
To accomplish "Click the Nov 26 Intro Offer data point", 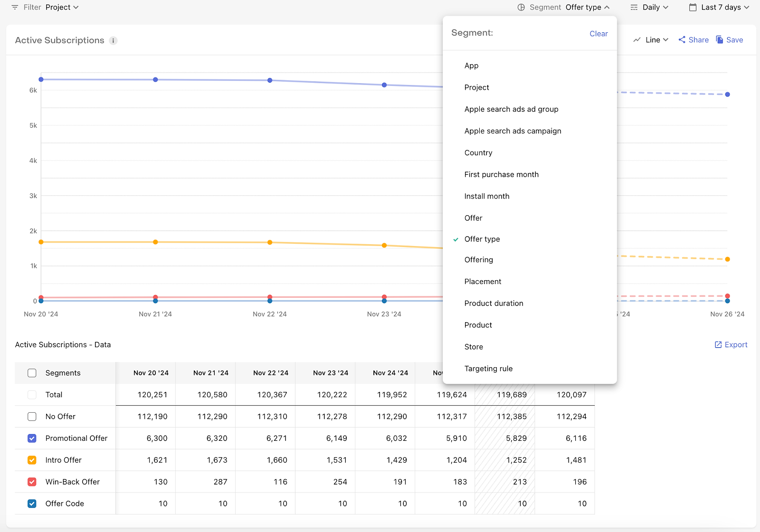I will pyautogui.click(x=727, y=259).
